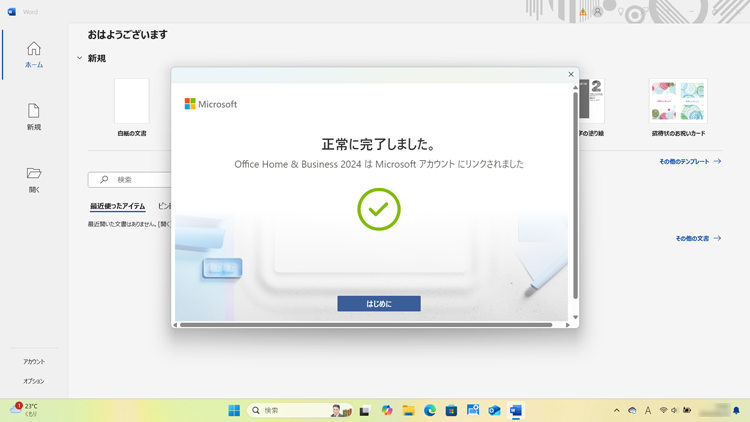Open File Explorer from the taskbar
The height and width of the screenshot is (422, 750).
pos(408,410)
